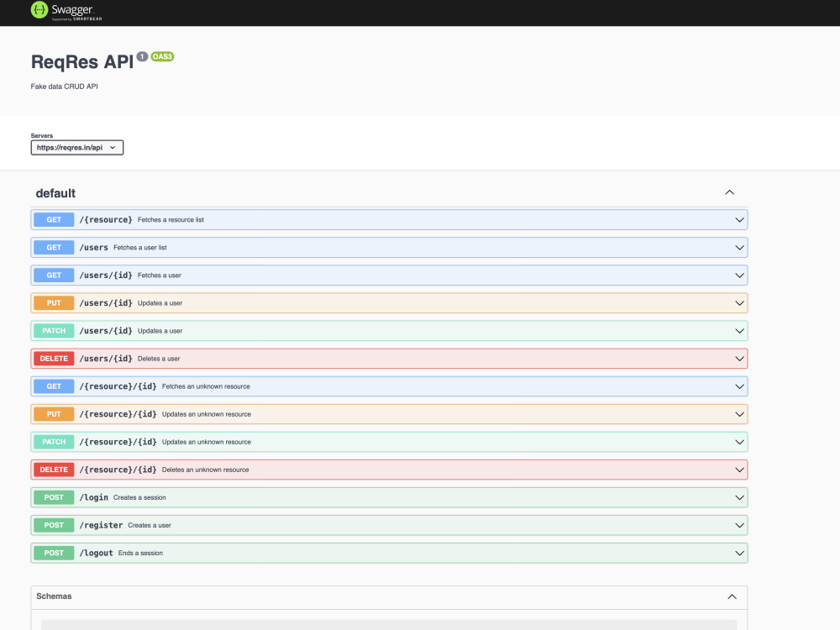840x630 pixels.
Task: Open the /register path link
Action: [x=101, y=526]
